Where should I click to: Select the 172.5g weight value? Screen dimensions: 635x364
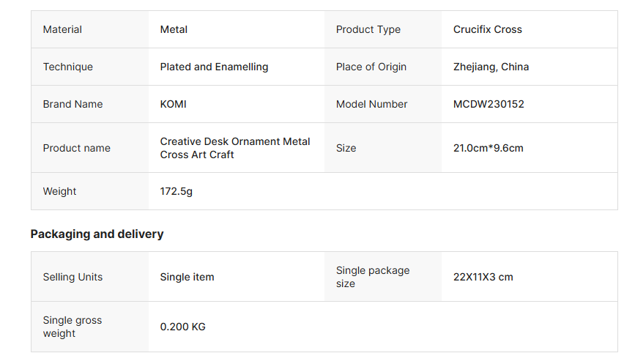[176, 191]
